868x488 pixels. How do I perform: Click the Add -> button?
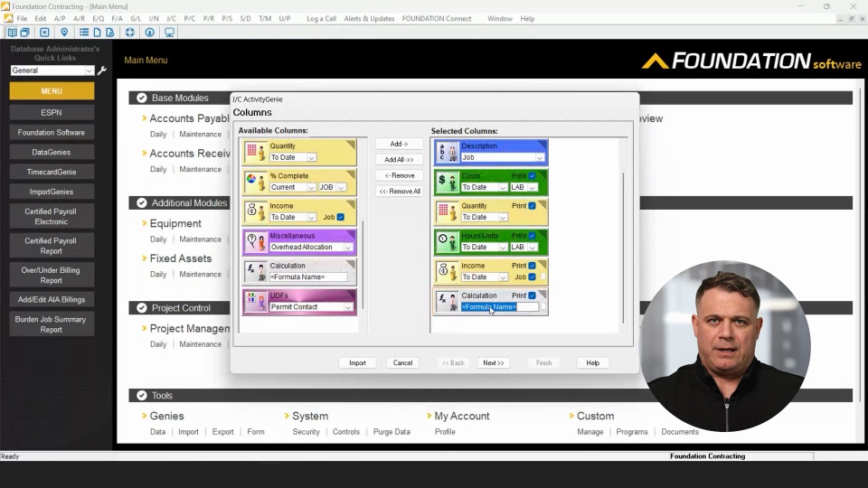tap(399, 144)
